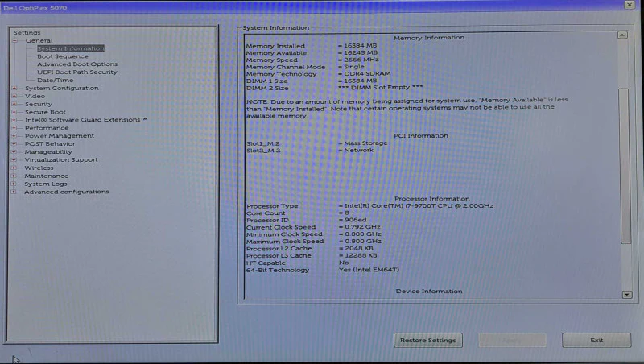Image resolution: width=644 pixels, height=364 pixels.
Task: Expand the Video node
Action: click(x=14, y=96)
